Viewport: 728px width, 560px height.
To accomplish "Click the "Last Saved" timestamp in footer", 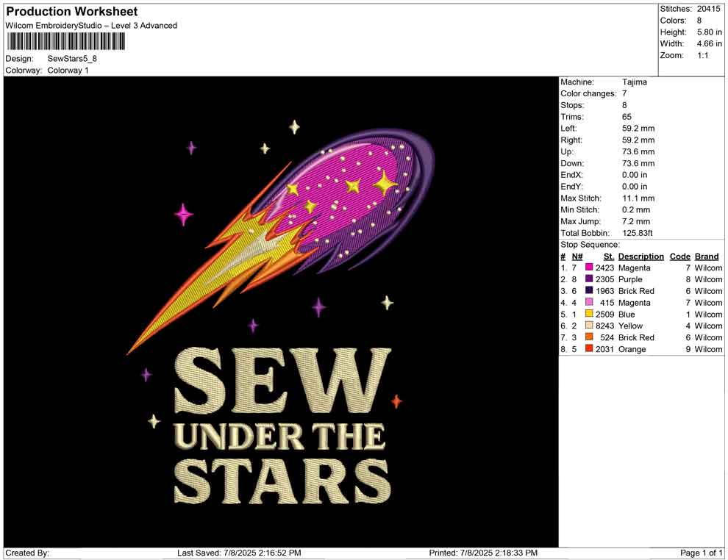I will click(239, 553).
